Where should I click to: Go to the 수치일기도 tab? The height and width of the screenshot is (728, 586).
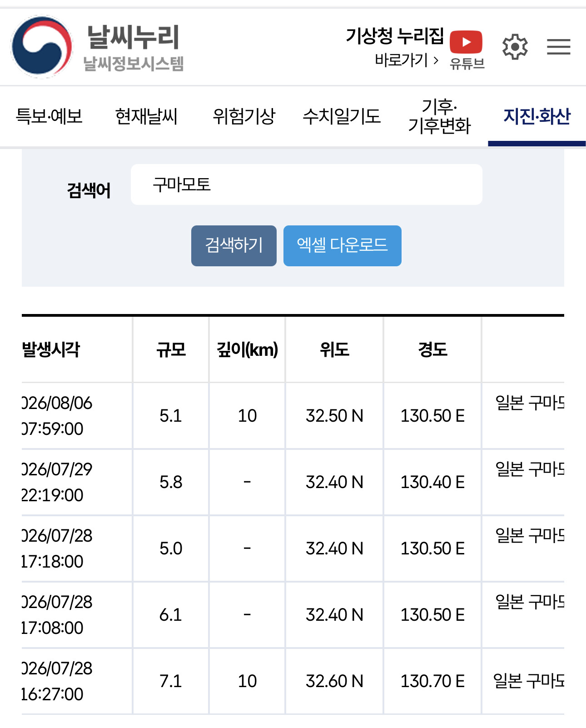[x=342, y=116]
